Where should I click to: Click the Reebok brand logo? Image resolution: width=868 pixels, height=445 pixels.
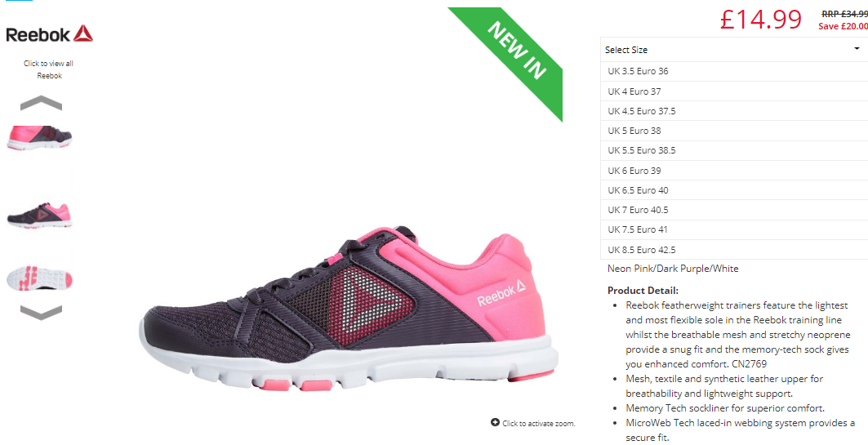point(49,33)
